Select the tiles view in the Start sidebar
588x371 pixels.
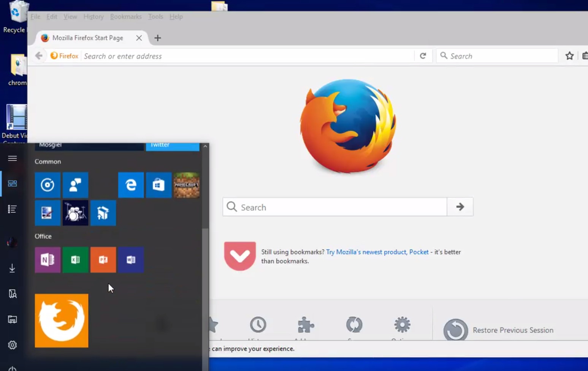(x=13, y=183)
